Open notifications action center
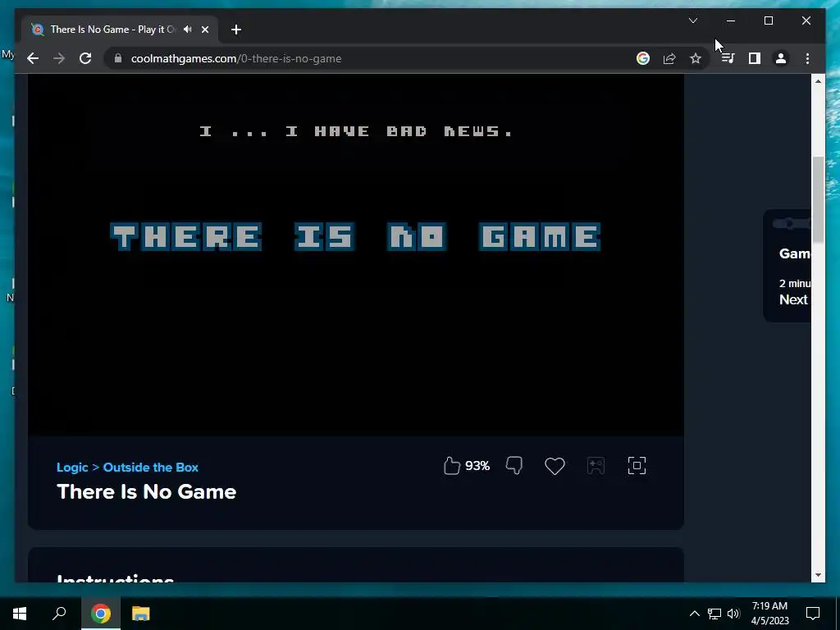The image size is (840, 630). [x=813, y=614]
